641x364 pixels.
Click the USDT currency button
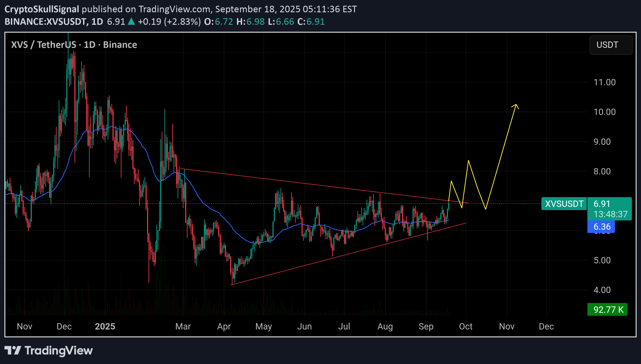[611, 45]
